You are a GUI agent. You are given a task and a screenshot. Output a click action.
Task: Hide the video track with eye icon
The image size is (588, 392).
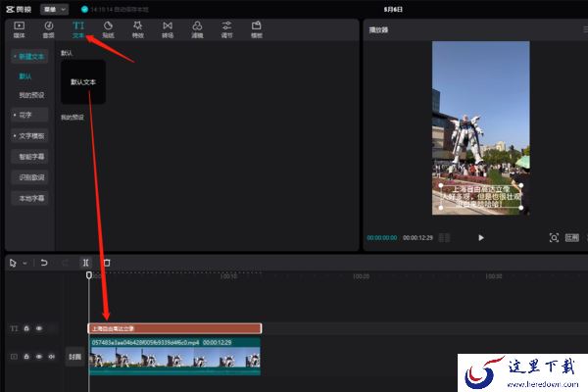click(39, 357)
